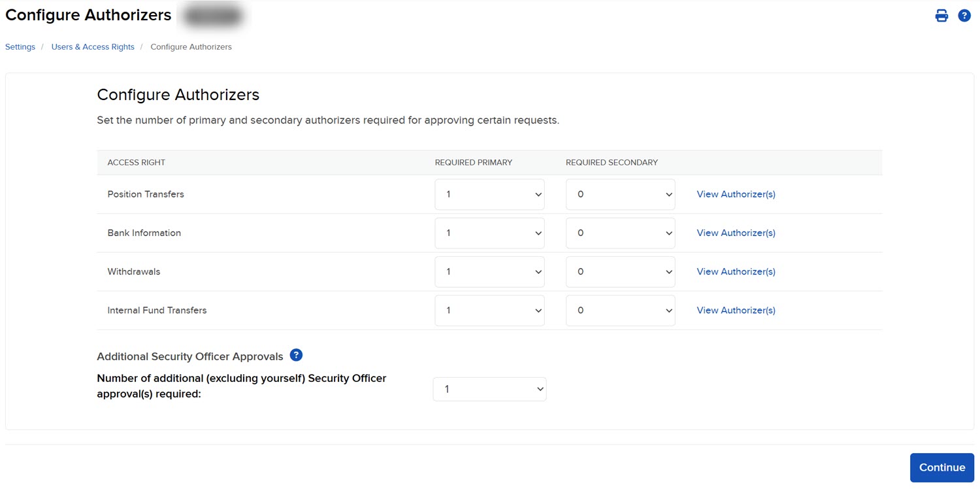Open Required Secondary dropdown for Withdrawals
This screenshot has width=980, height=489.
pos(620,271)
